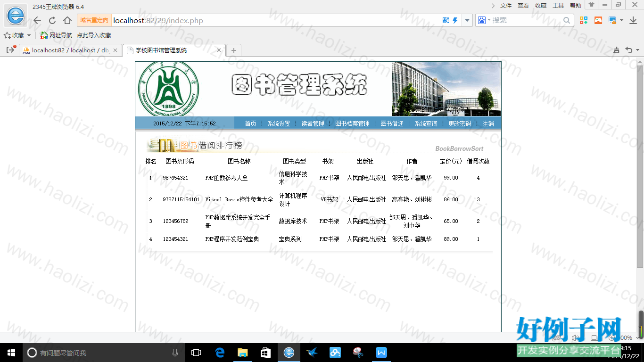Click the 2345 browser taskbar icon
Image resolution: width=644 pixels, height=362 pixels.
(289, 352)
